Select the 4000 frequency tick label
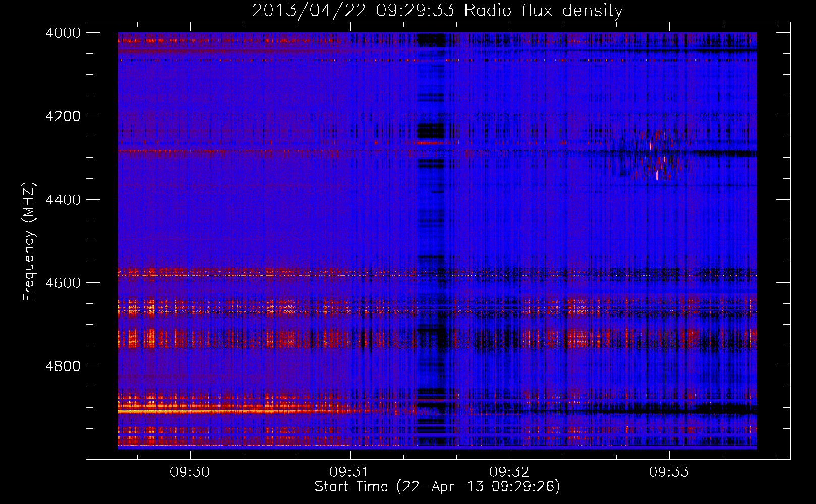816x504 pixels. (63, 33)
